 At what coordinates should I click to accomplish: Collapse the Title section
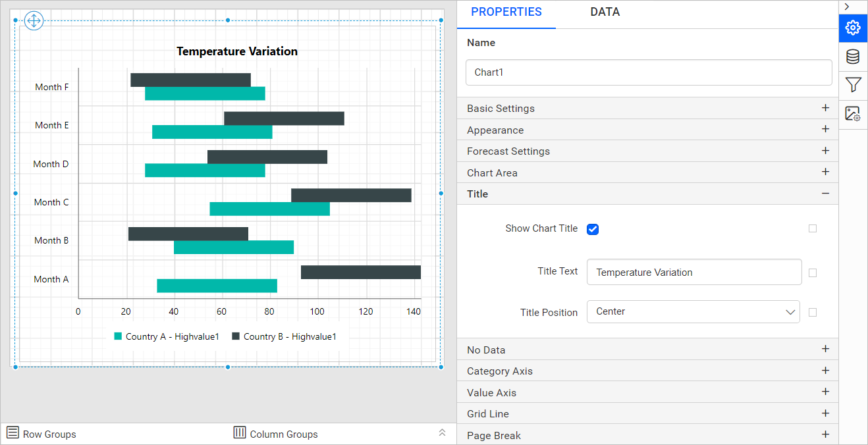click(x=825, y=194)
